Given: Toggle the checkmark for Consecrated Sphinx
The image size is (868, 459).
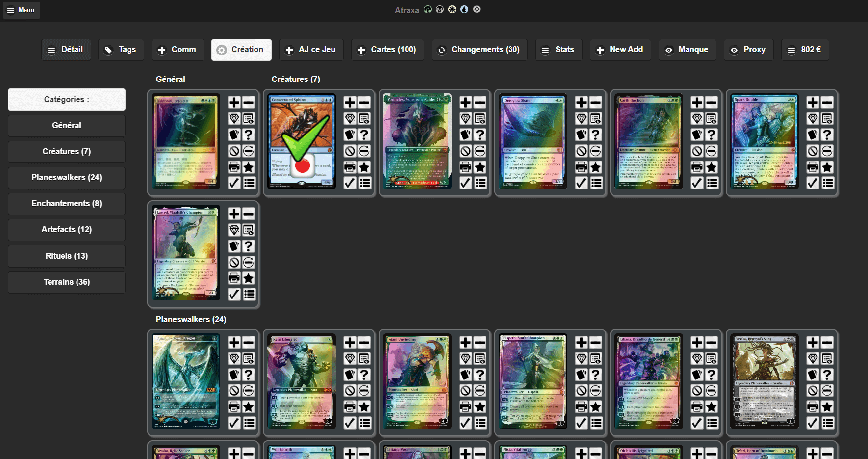Looking at the screenshot, I should pos(350,183).
